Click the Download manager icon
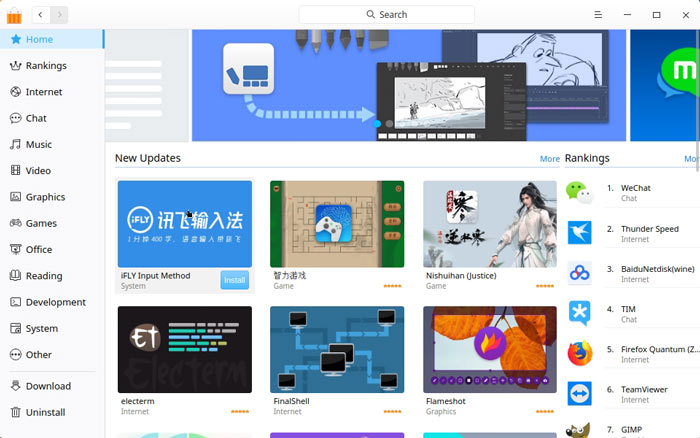700x438 pixels. [16, 386]
